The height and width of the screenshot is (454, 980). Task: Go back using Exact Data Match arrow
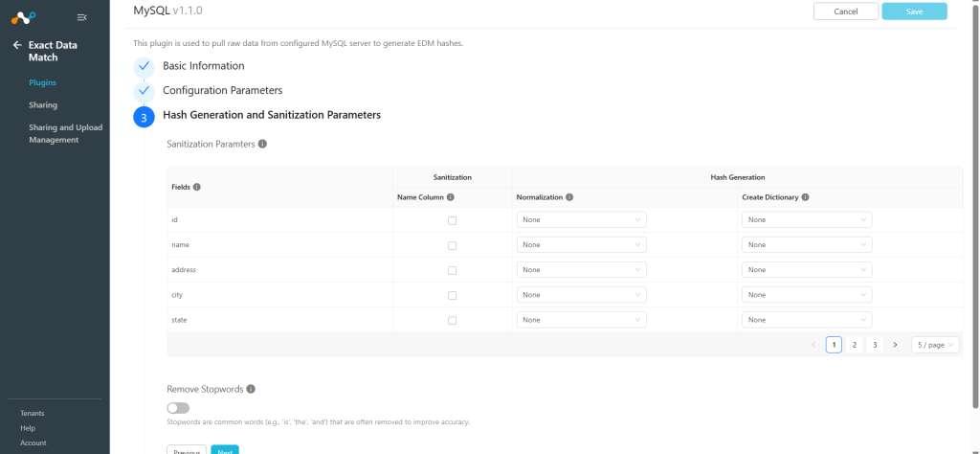(x=17, y=45)
